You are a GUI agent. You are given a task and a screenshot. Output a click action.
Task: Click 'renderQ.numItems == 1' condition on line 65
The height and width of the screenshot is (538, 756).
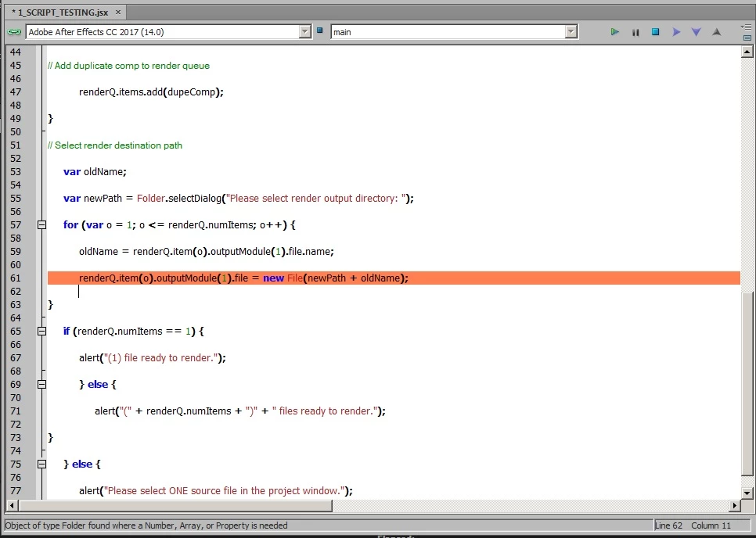pos(134,331)
